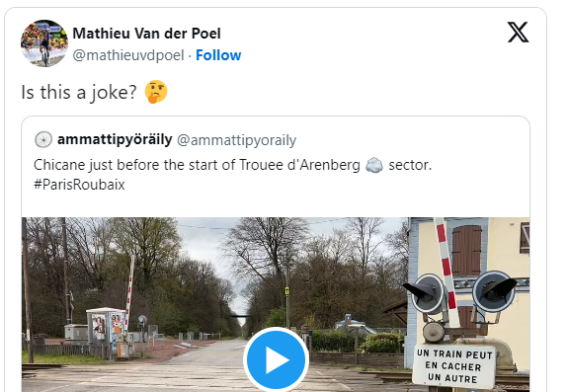This screenshot has height=392, width=569.
Task: Follow Mathieu Van der Poel
Action: (218, 55)
